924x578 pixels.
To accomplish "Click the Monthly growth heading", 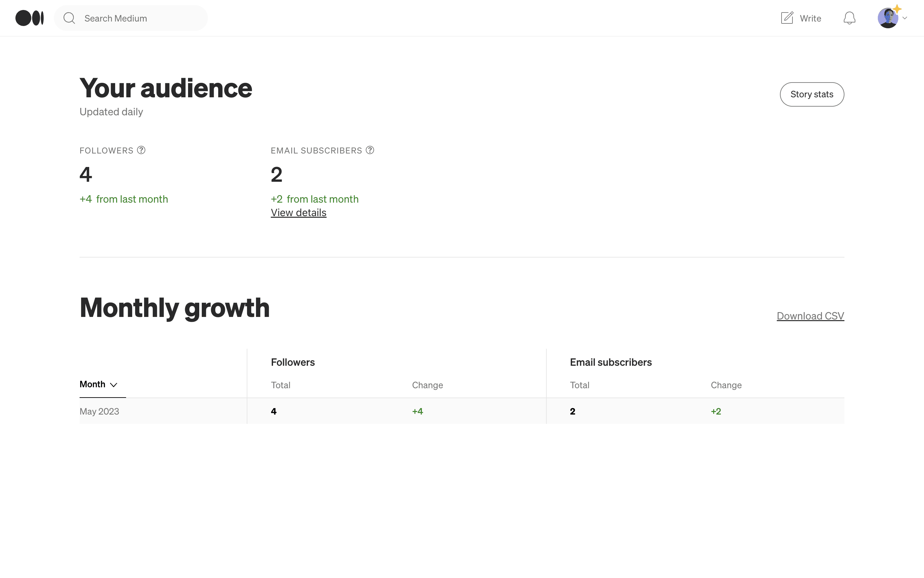I will tap(175, 308).
